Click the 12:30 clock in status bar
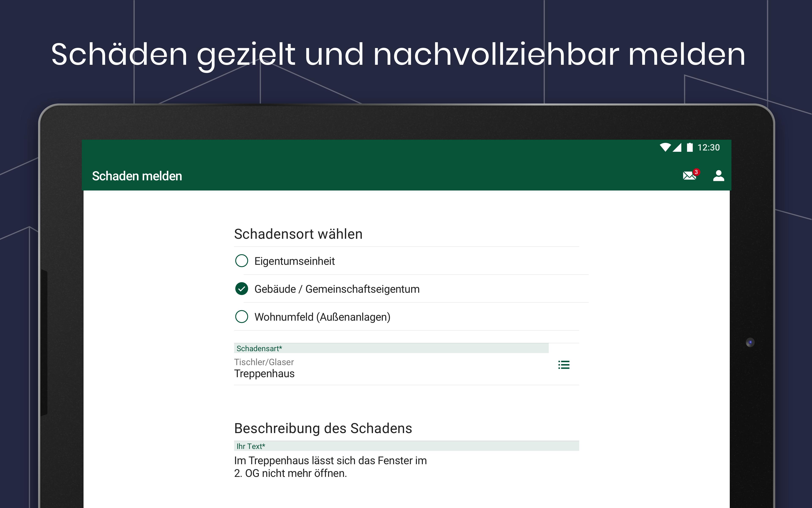 709,148
